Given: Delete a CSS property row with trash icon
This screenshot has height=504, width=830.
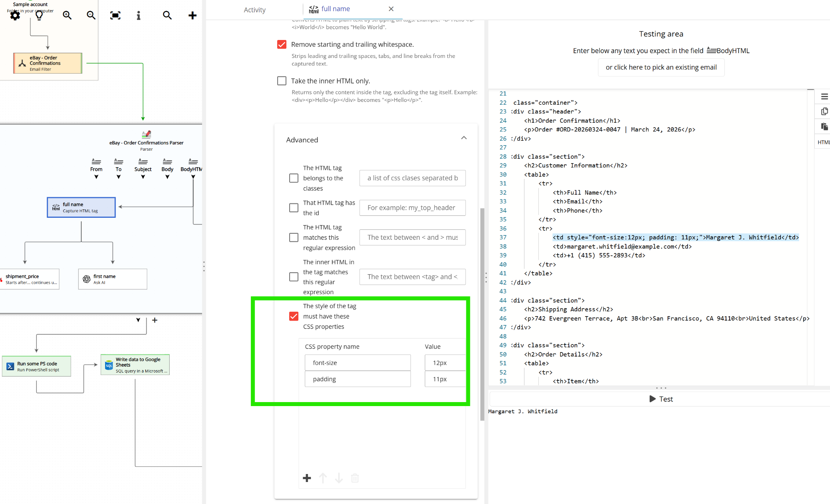Looking at the screenshot, I should (x=355, y=478).
